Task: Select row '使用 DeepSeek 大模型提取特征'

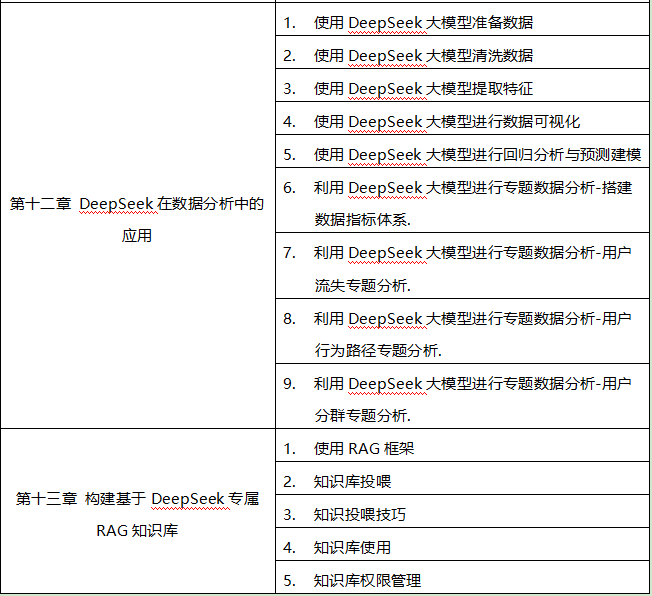Action: point(462,86)
